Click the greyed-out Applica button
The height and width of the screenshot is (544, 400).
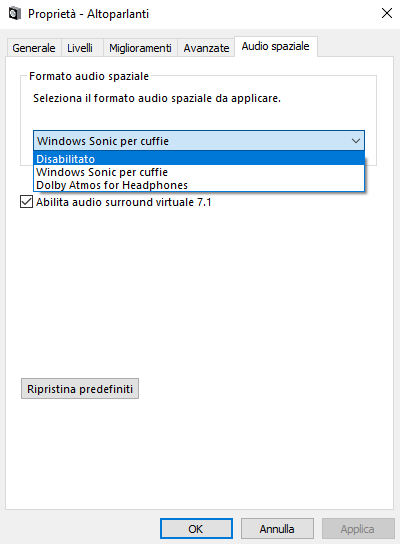358,529
